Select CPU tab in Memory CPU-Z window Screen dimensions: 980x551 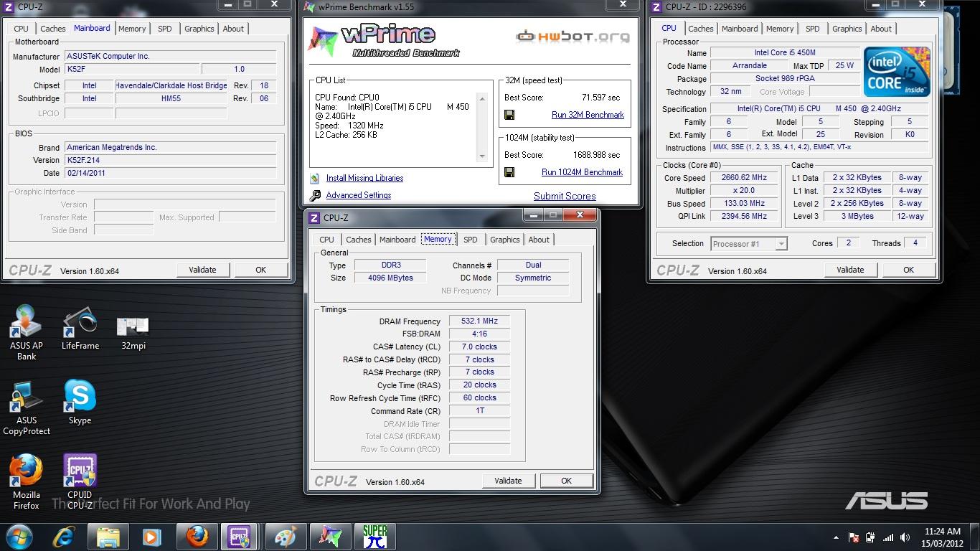click(x=326, y=240)
